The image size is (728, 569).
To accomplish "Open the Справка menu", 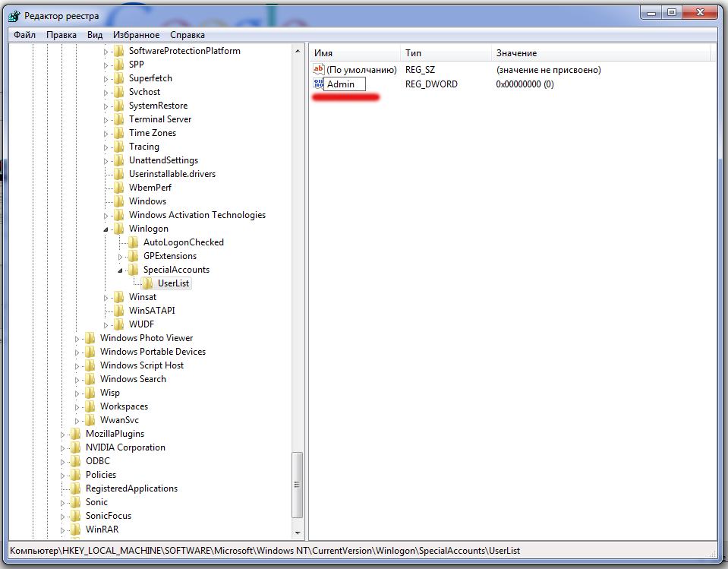I will 187,35.
